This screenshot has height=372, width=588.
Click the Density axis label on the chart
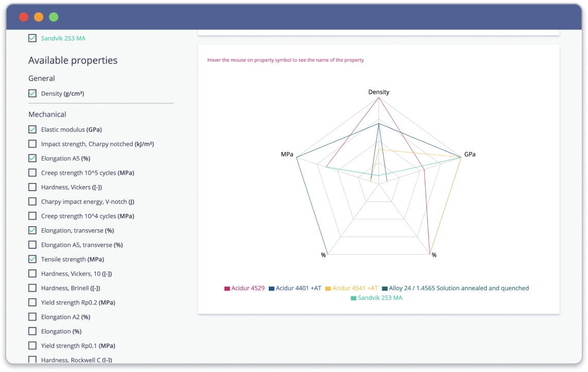378,92
